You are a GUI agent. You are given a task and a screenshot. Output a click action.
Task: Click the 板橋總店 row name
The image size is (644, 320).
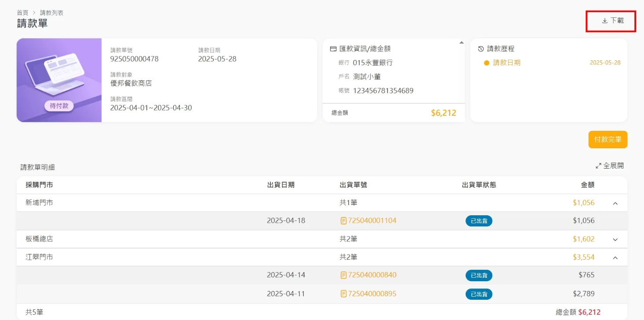click(x=40, y=239)
